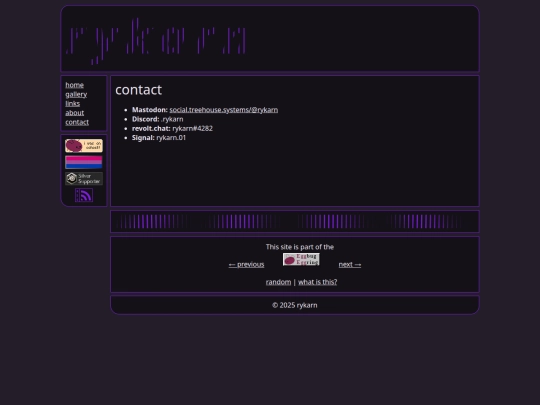Open the Mastodon profile link
This screenshot has height=405, width=540.
click(x=224, y=110)
